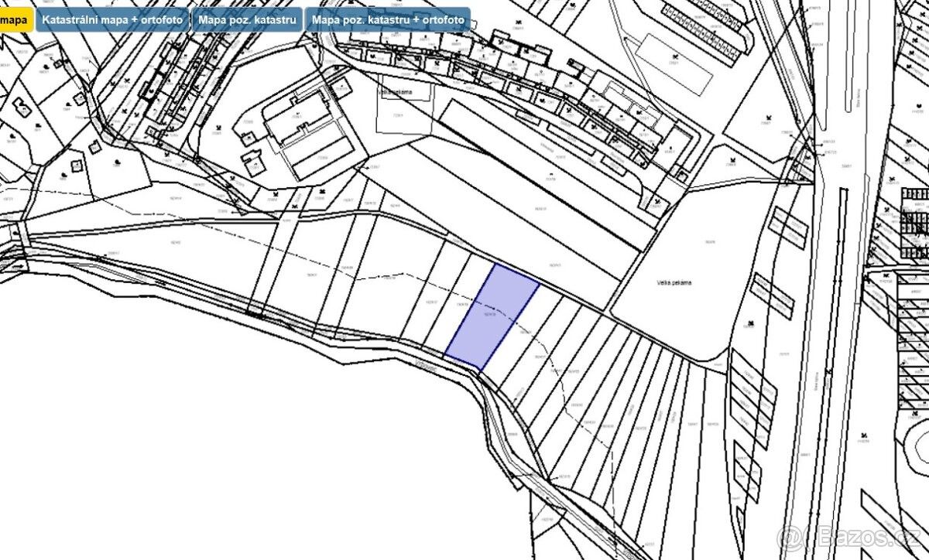The width and height of the screenshot is (929, 560).
Task: Switch to the yellow "mapa" tab
Action: (x=14, y=19)
